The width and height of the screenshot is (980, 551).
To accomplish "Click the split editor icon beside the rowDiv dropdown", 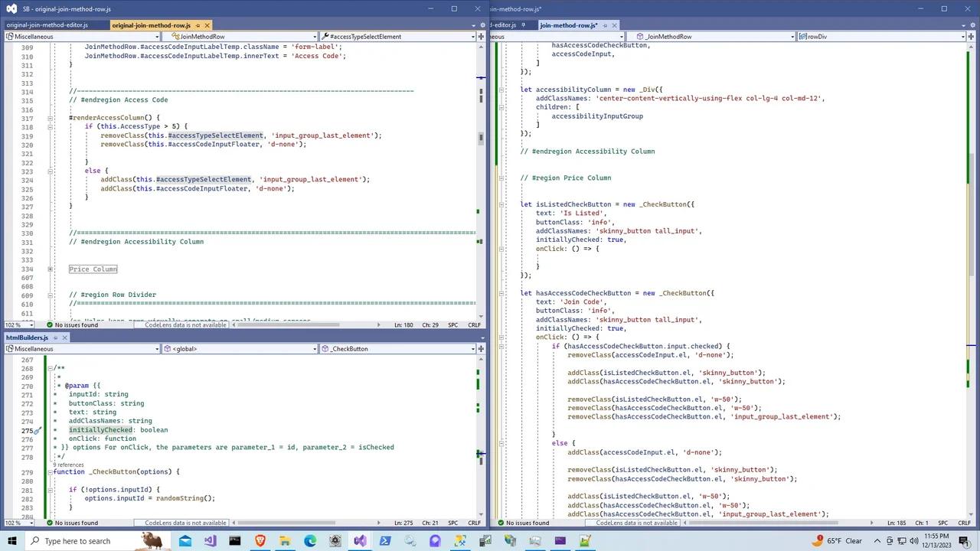I will click(971, 36).
